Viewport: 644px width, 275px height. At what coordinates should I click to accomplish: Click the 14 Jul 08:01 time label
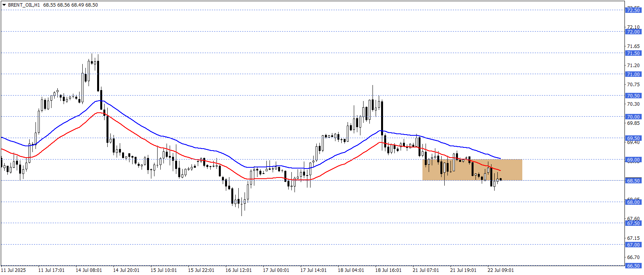pyautogui.click(x=89, y=270)
